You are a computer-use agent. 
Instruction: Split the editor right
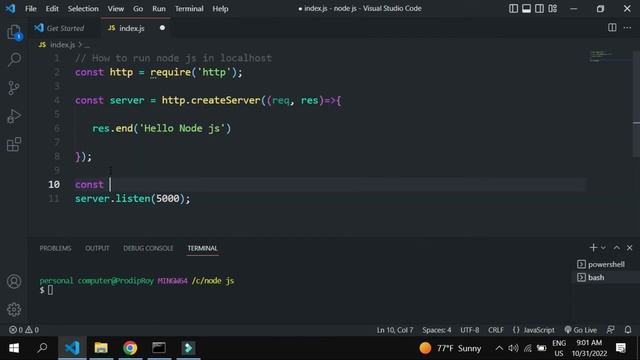coord(612,28)
